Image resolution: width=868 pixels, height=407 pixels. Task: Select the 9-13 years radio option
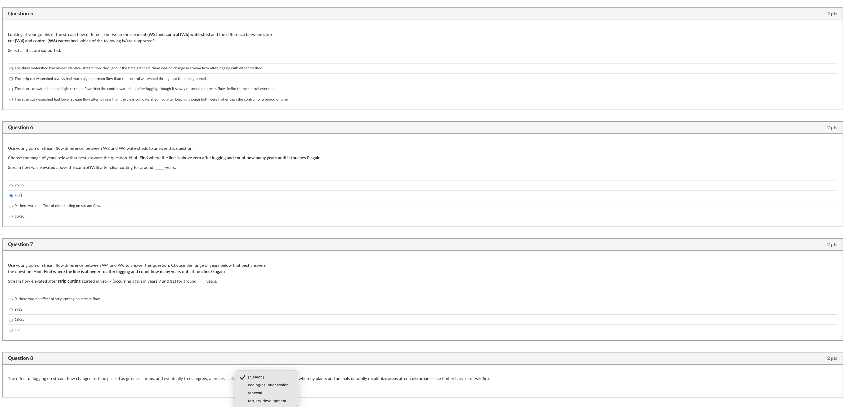tap(11, 309)
